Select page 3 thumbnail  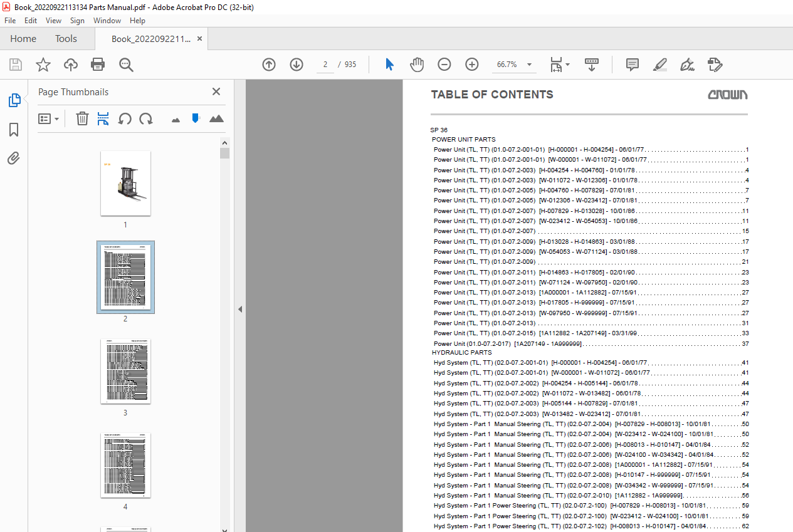125,372
